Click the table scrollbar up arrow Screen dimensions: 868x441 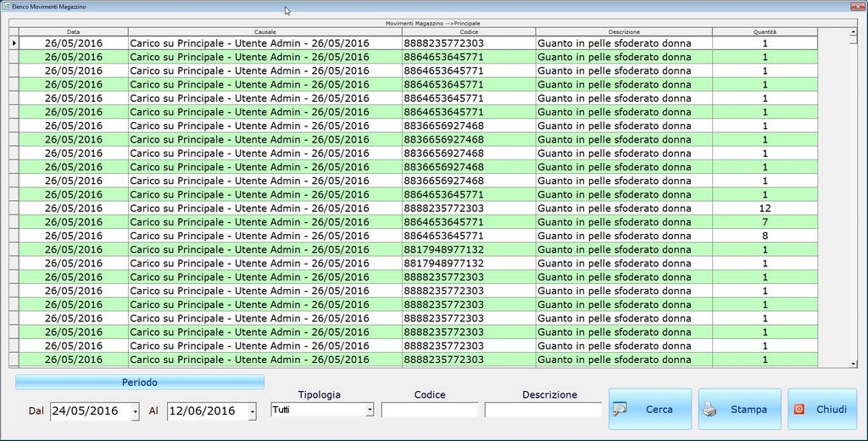[853, 33]
